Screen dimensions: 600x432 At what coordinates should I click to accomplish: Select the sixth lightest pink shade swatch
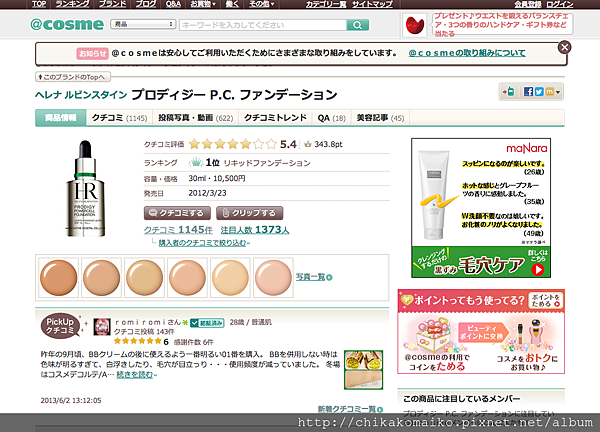[273, 278]
